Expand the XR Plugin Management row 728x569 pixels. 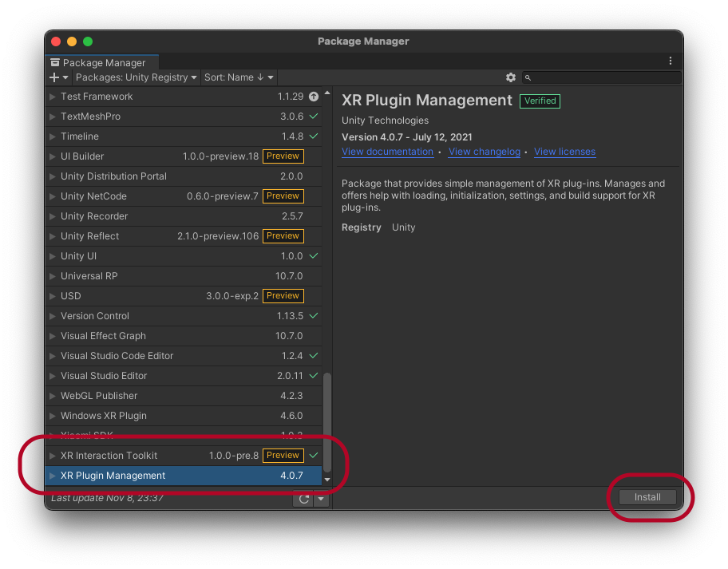coord(53,476)
